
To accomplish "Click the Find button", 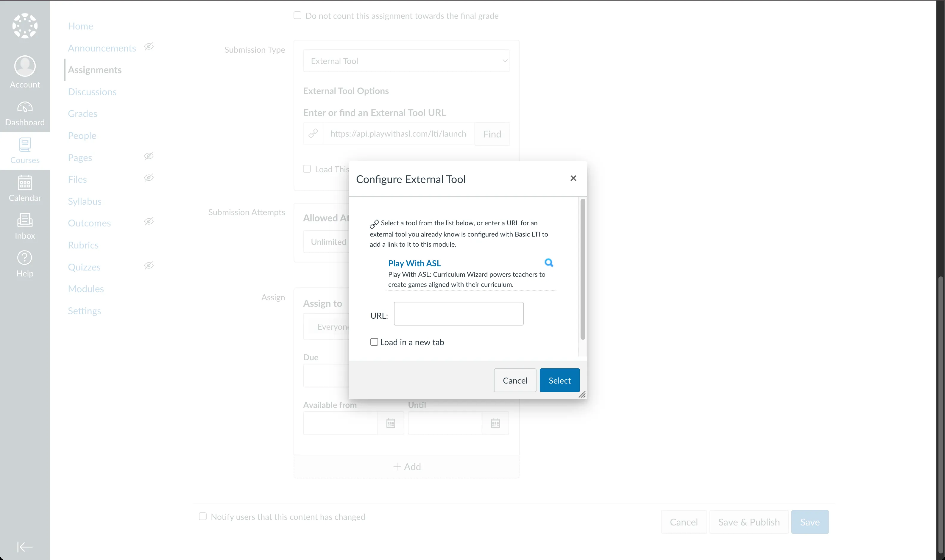I will pyautogui.click(x=492, y=134).
